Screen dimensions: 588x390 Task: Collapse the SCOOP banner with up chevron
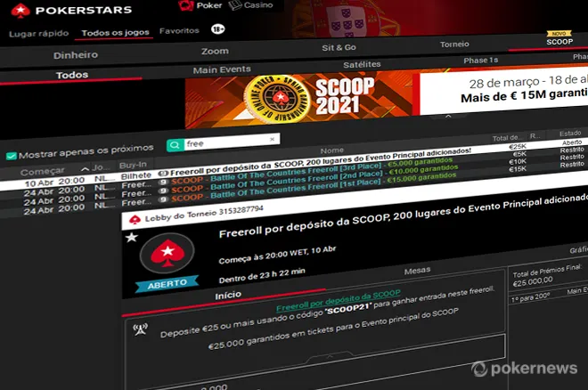tap(448, 116)
